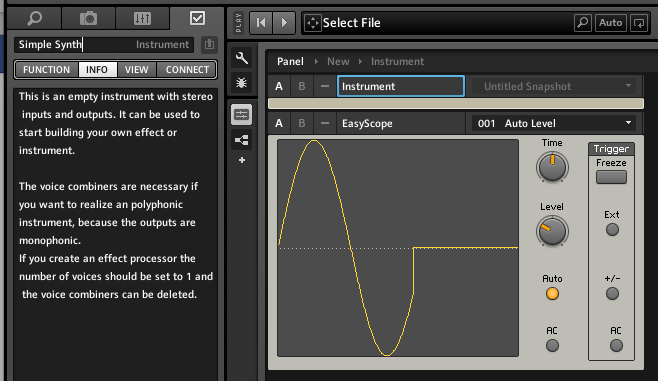Image resolution: width=658 pixels, height=381 pixels.
Task: Toggle the Trigger AC button
Action: 616,346
